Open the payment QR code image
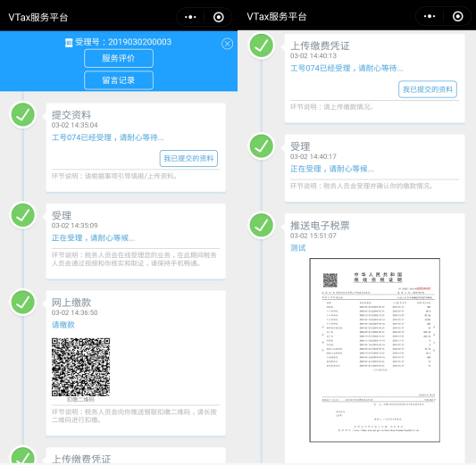Viewport: 476px width, 465px height. pyautogui.click(x=80, y=367)
